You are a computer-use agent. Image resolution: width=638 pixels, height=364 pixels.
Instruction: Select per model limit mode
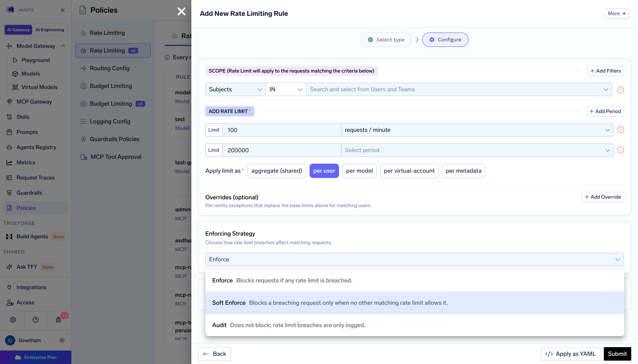point(359,171)
